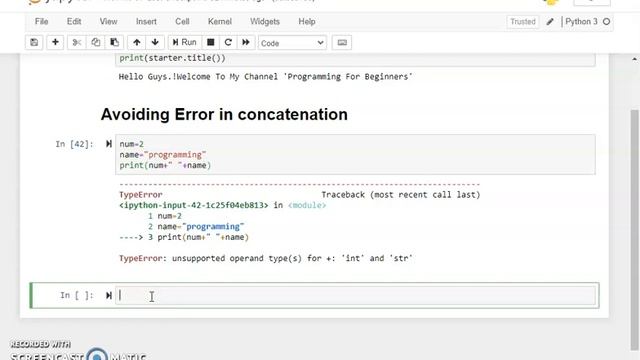
Task: Open the Help menu
Action: tap(307, 22)
